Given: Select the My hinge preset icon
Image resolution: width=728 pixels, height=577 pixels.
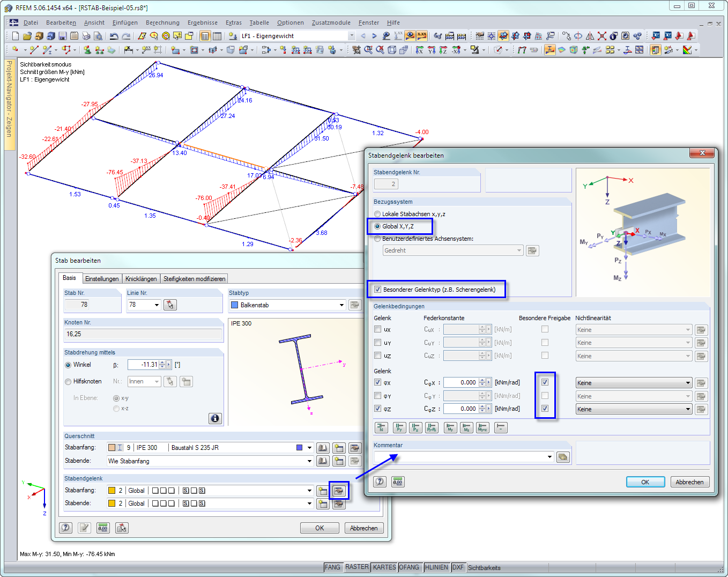Looking at the screenshot, I should (450, 427).
